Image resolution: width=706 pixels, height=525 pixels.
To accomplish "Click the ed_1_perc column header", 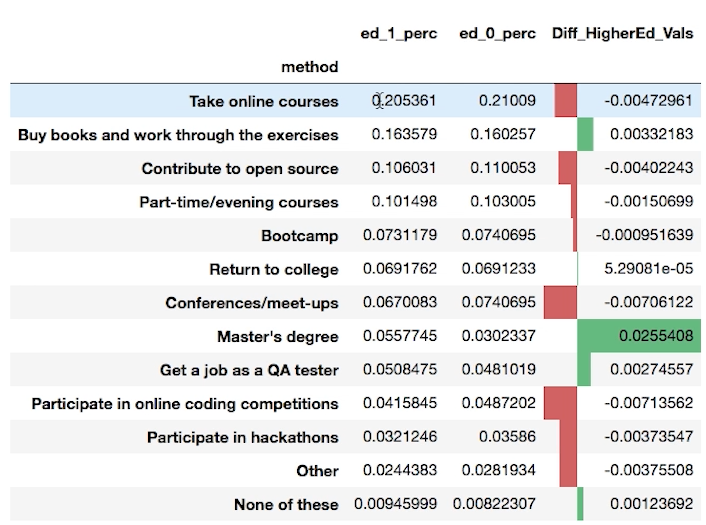I will [x=398, y=34].
